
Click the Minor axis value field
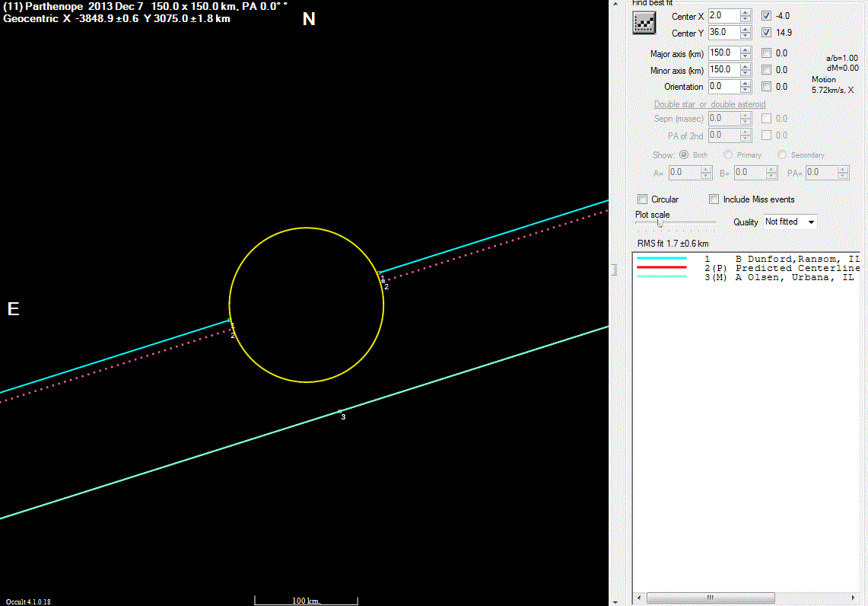(x=724, y=69)
